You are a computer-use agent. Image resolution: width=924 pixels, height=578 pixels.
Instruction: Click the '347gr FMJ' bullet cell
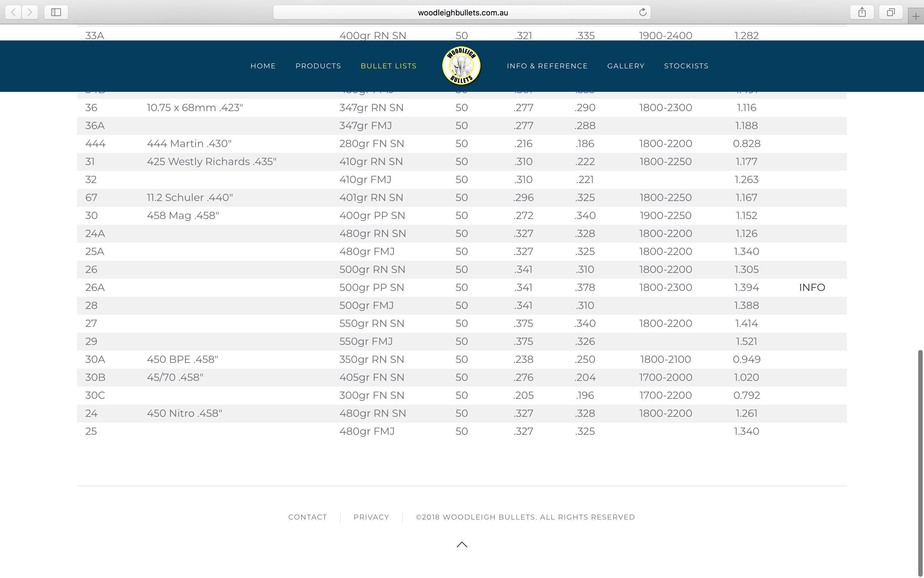tap(365, 125)
